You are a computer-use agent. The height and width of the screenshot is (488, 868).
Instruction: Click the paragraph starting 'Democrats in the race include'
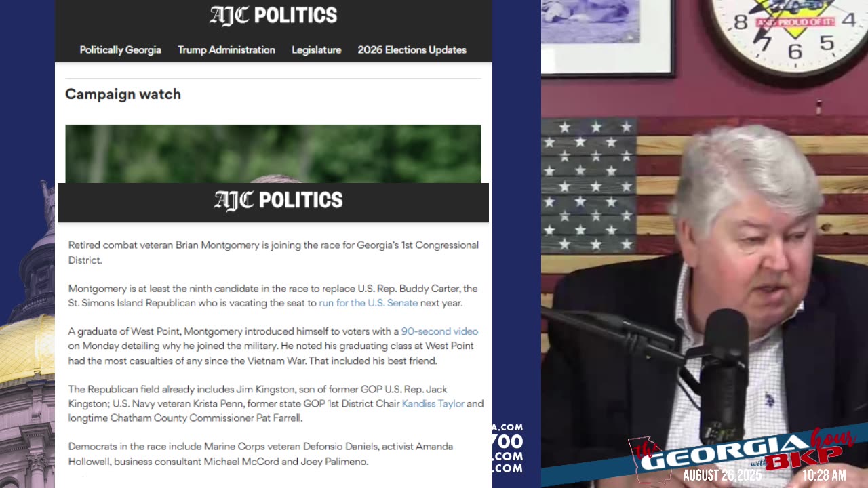coord(260,453)
